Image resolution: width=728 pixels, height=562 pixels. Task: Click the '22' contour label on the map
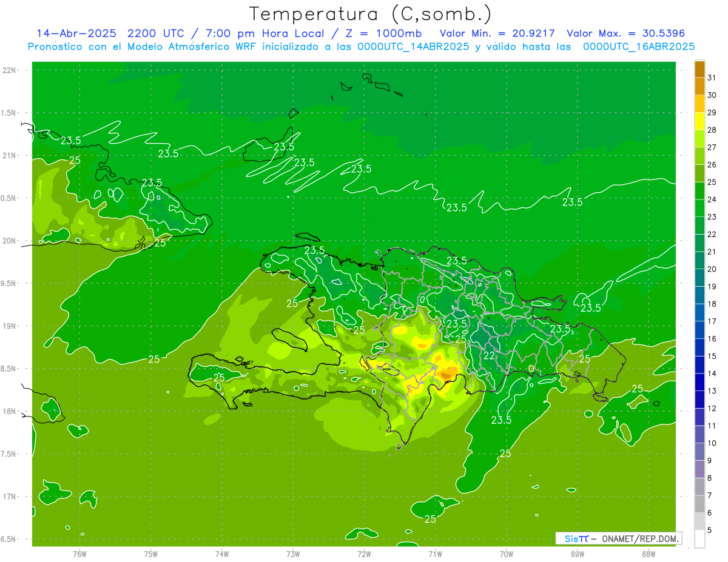pyautogui.click(x=489, y=355)
